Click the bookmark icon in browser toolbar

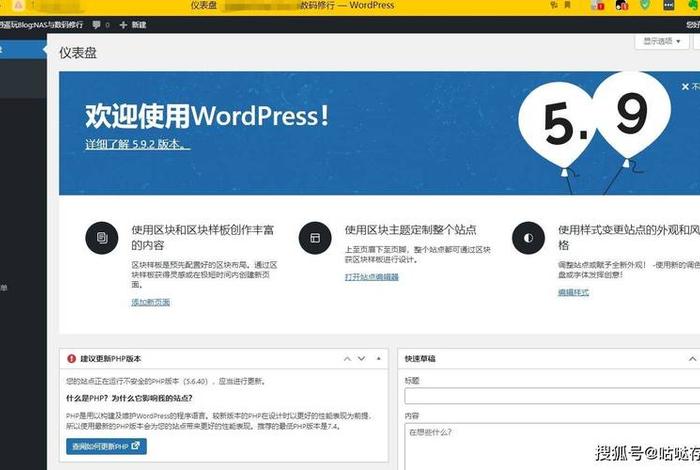[x=567, y=5]
